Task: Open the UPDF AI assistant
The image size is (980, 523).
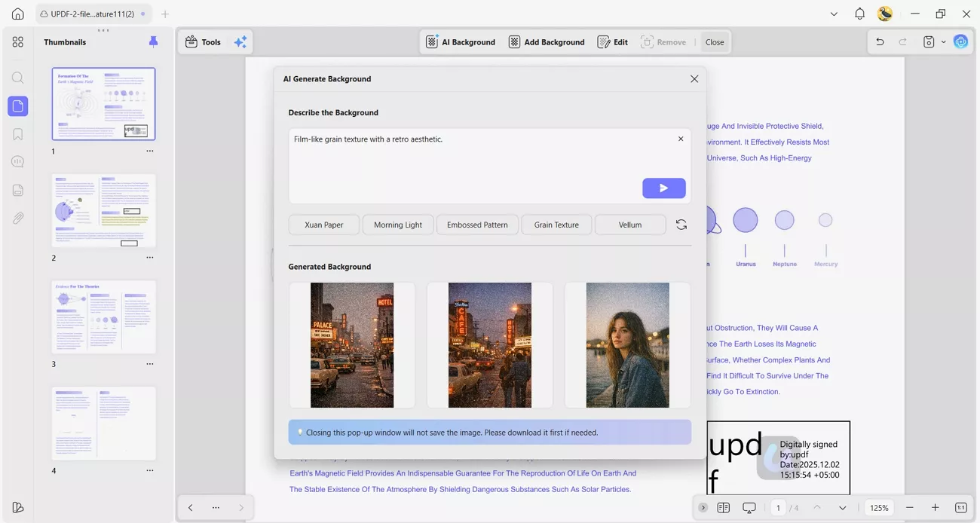Action: [x=960, y=41]
